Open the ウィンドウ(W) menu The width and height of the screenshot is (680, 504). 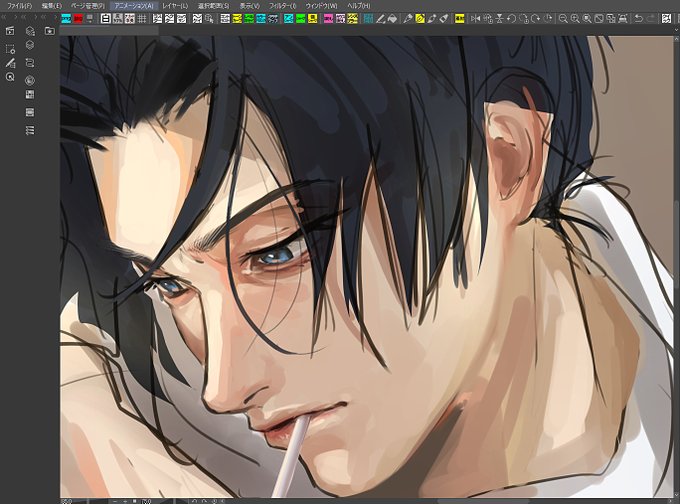pyautogui.click(x=321, y=6)
